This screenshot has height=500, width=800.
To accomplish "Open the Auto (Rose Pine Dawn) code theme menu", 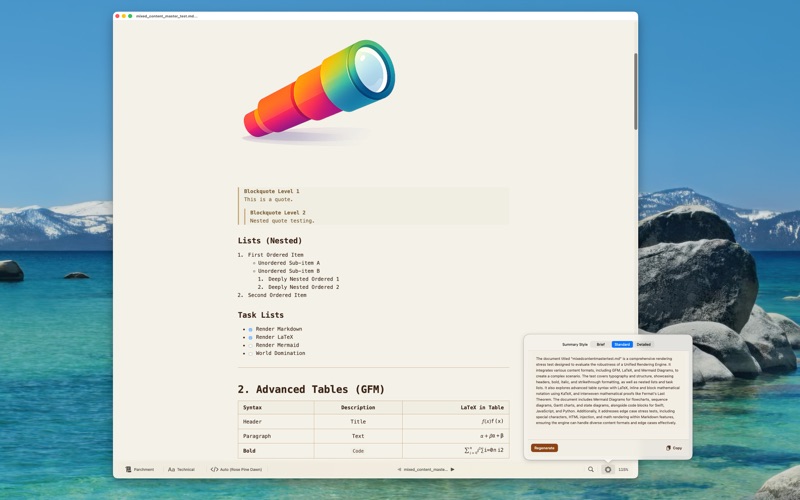I will tap(236, 469).
